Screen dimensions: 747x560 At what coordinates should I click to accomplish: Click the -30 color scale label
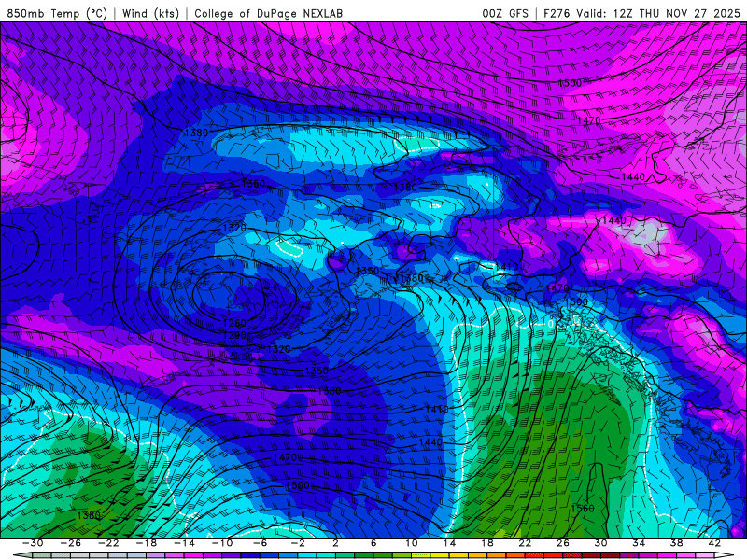(33, 543)
